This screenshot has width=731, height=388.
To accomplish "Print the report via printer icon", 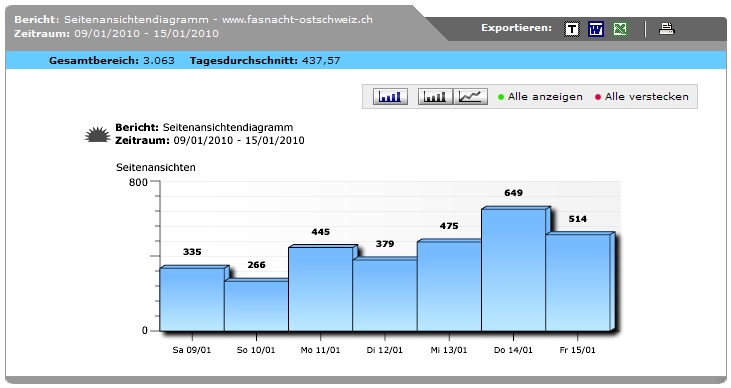I will click(x=667, y=29).
